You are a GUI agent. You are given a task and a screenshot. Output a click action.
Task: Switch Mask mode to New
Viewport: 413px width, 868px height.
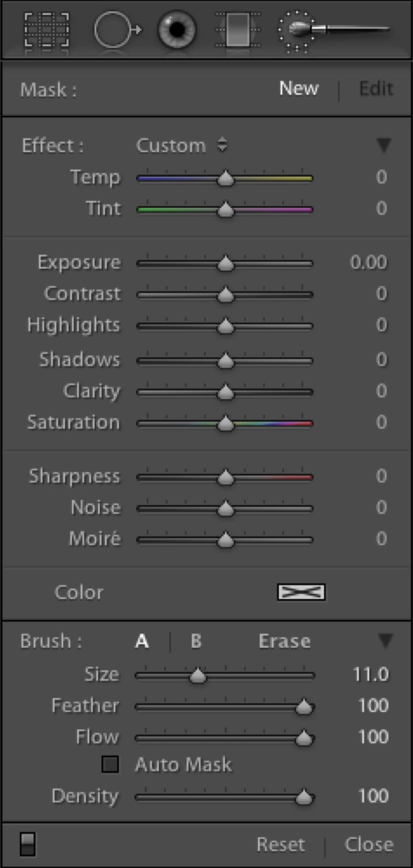[299, 88]
